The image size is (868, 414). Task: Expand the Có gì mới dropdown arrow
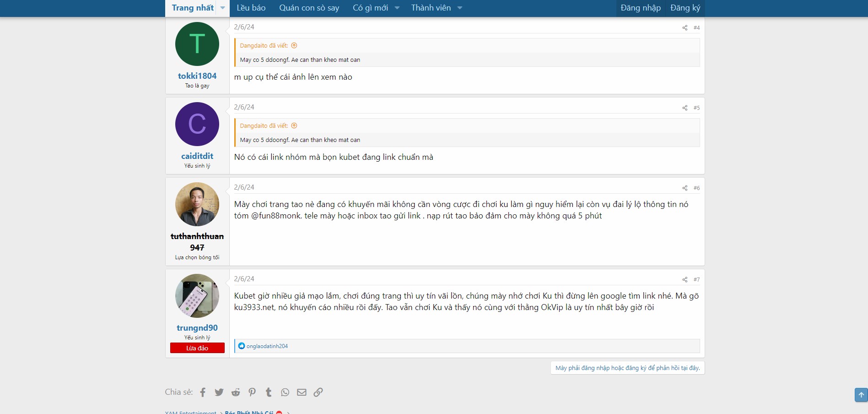397,8
